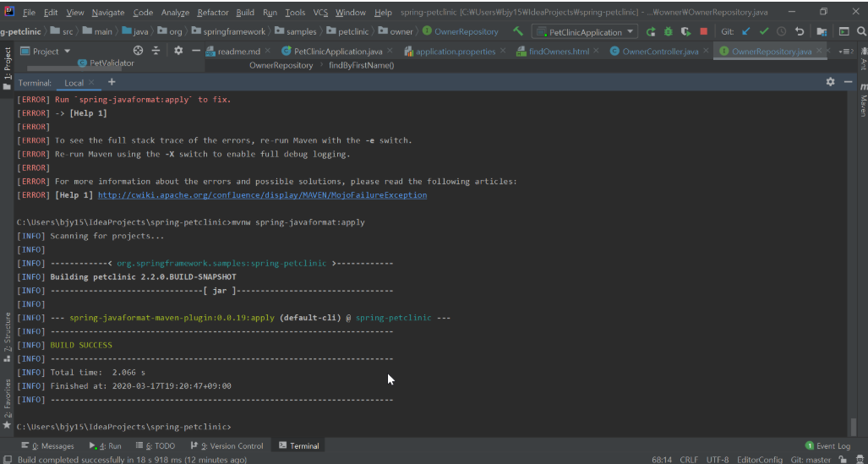The image size is (868, 464).
Task: Hide the Project panel with minus icon
Action: click(x=195, y=51)
